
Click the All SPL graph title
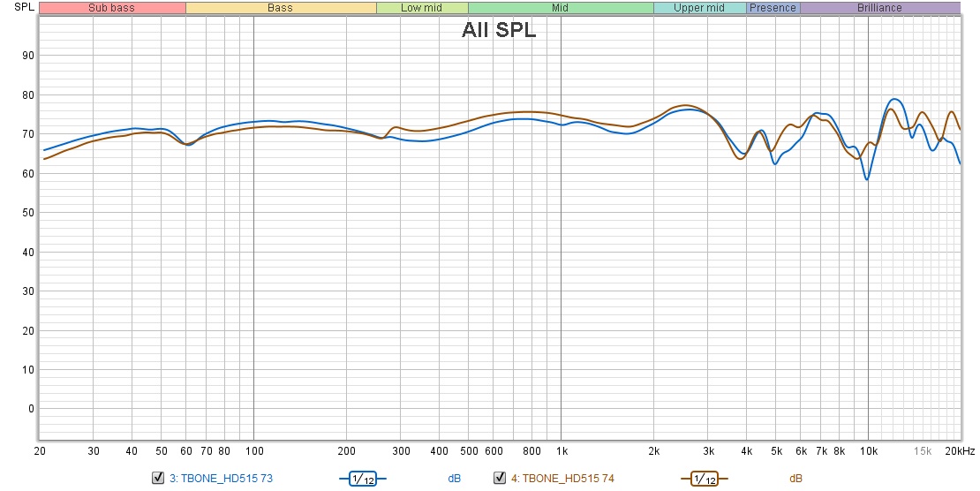coord(499,29)
